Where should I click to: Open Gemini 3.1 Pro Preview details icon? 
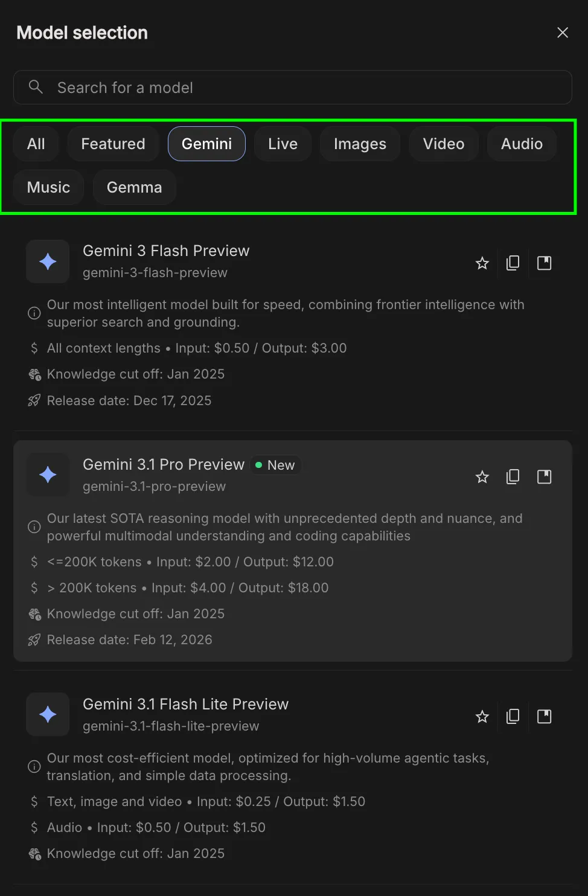545,477
